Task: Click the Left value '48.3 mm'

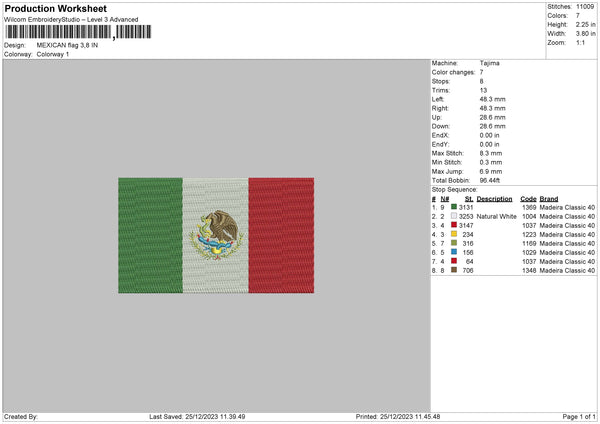Action: [x=492, y=99]
